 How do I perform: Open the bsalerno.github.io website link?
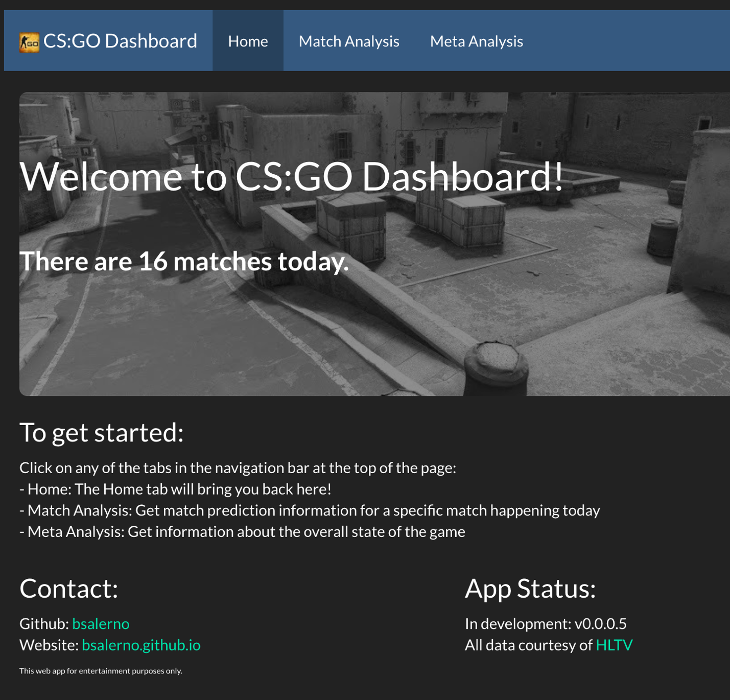coord(141,645)
